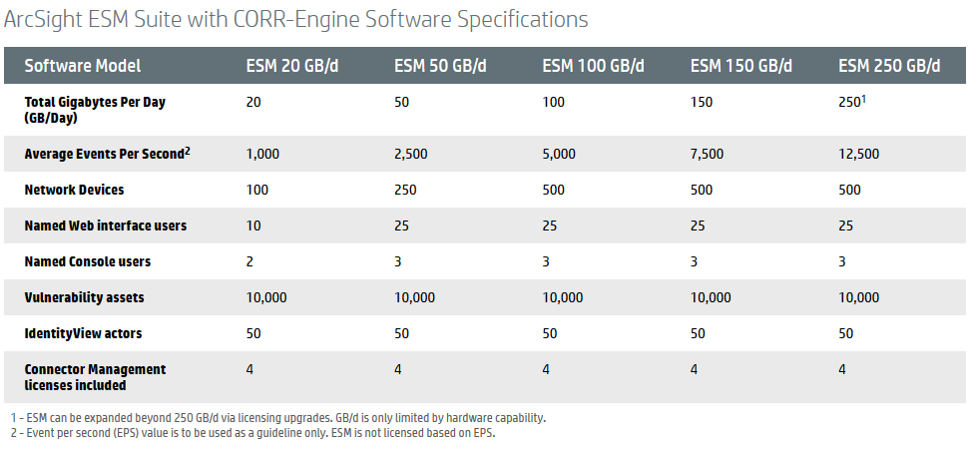The width and height of the screenshot is (980, 450).
Task: Click Named Web users 25 under ESM 50 GB/d
Action: tap(401, 225)
